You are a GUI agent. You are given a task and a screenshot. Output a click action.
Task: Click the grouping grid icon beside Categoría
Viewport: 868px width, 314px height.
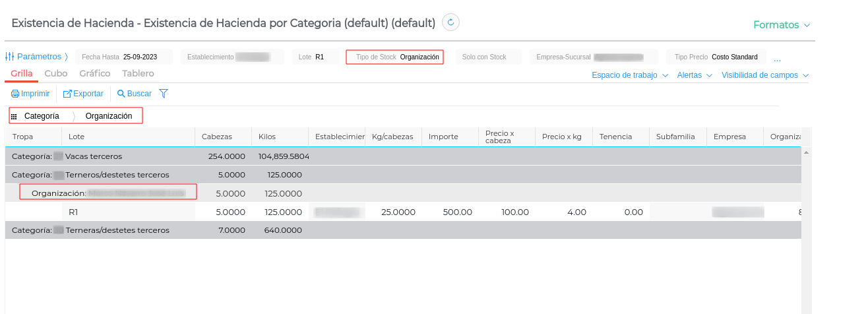pyautogui.click(x=14, y=116)
